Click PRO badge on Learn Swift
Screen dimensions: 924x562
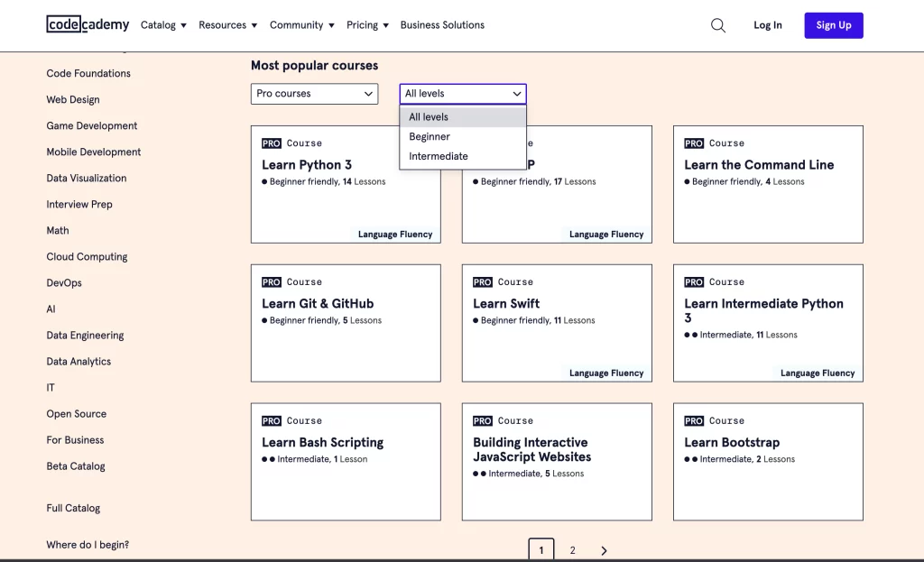(x=482, y=282)
